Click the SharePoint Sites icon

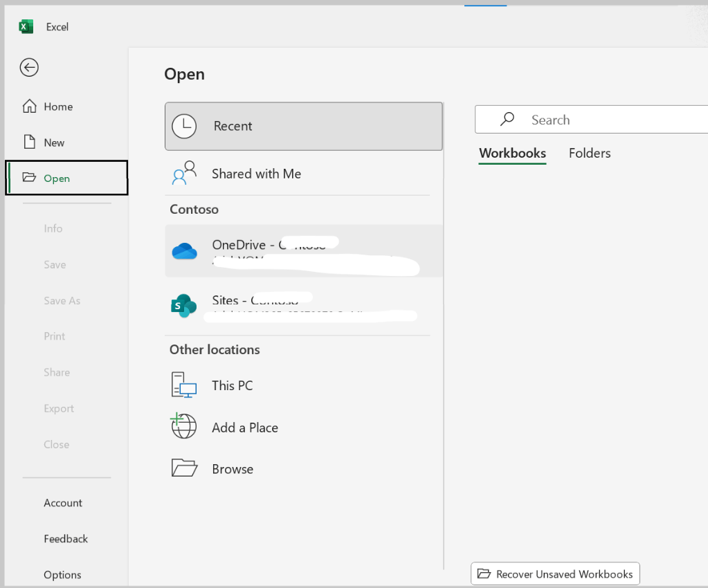pyautogui.click(x=183, y=306)
